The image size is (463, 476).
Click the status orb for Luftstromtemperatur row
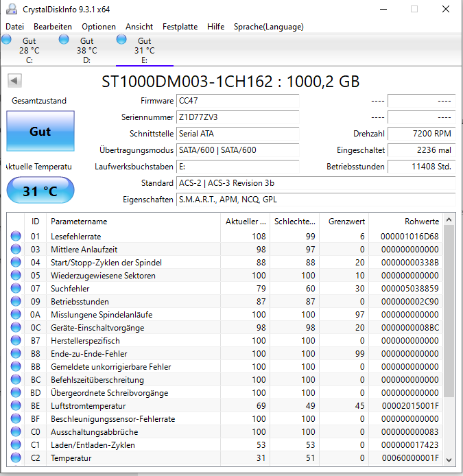[16, 405]
